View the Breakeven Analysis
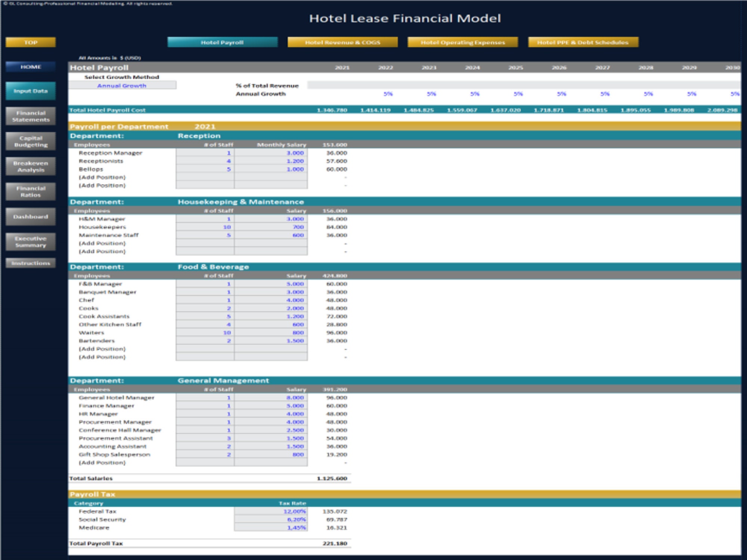The width and height of the screenshot is (747, 560). pyautogui.click(x=31, y=167)
